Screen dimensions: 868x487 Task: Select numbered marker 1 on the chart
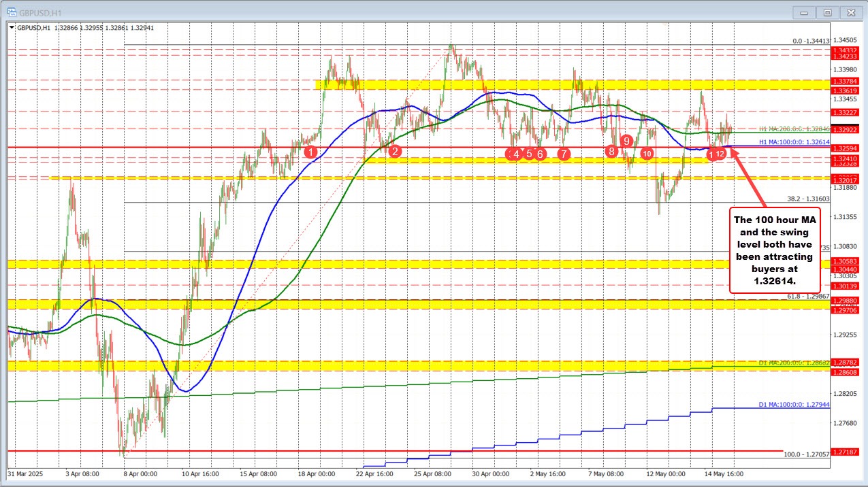tap(311, 152)
